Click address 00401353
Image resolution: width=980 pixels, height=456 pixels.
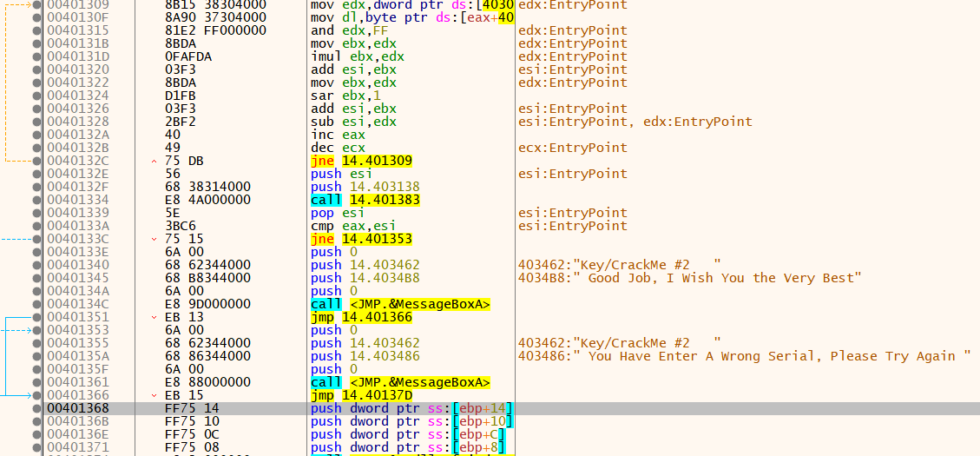point(77,330)
